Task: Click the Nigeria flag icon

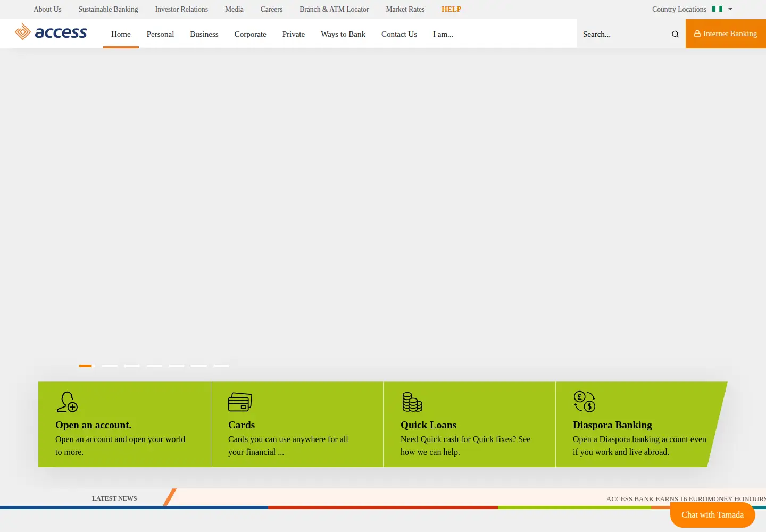Action: coord(717,9)
